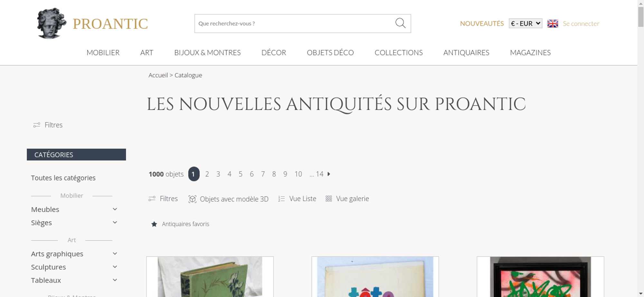The image size is (644, 297).
Task: Switch language via the UK flag icon
Action: pyautogui.click(x=553, y=23)
